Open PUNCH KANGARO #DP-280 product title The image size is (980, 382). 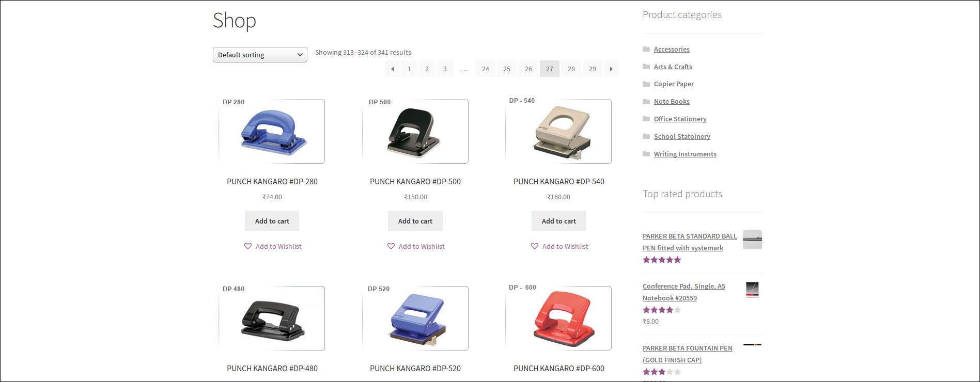(x=272, y=182)
